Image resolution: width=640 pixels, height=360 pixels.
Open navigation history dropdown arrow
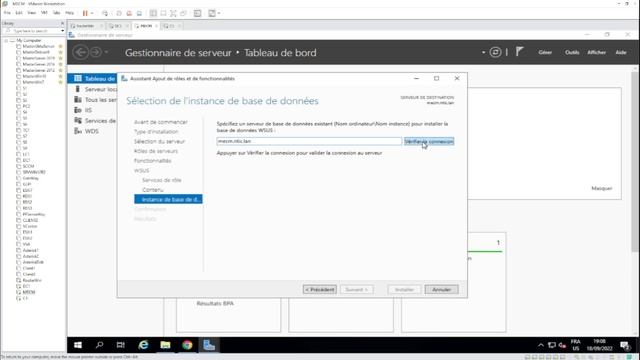point(107,52)
